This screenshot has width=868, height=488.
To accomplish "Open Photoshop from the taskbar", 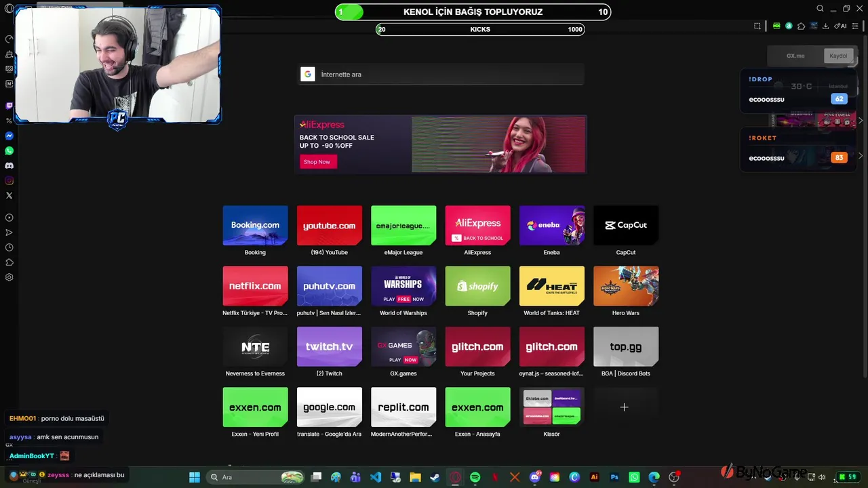I will point(614,477).
